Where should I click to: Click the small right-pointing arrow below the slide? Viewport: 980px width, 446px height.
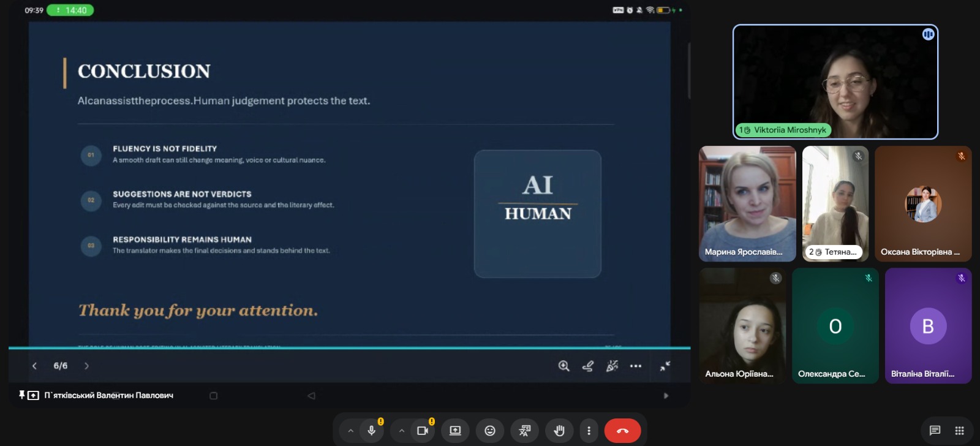pos(666,396)
